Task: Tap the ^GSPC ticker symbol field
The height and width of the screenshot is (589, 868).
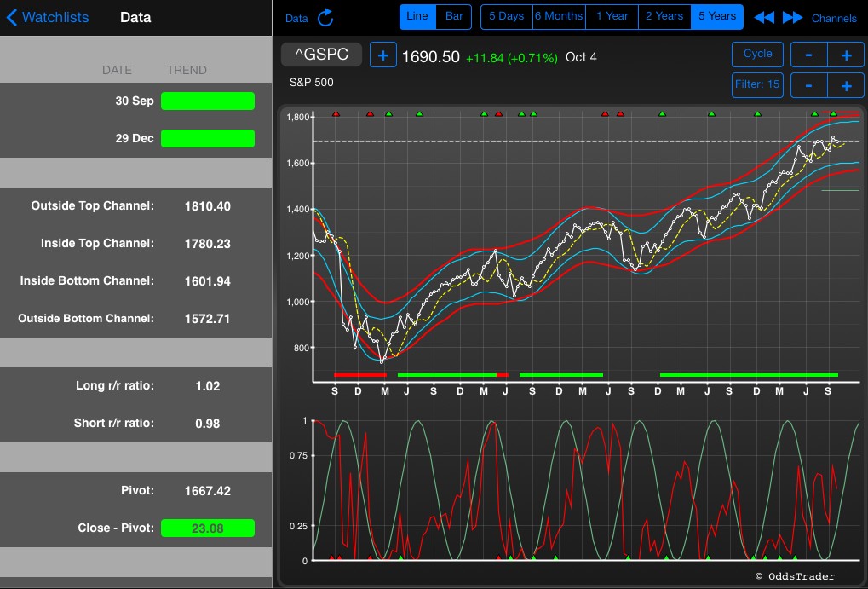Action: (x=321, y=55)
